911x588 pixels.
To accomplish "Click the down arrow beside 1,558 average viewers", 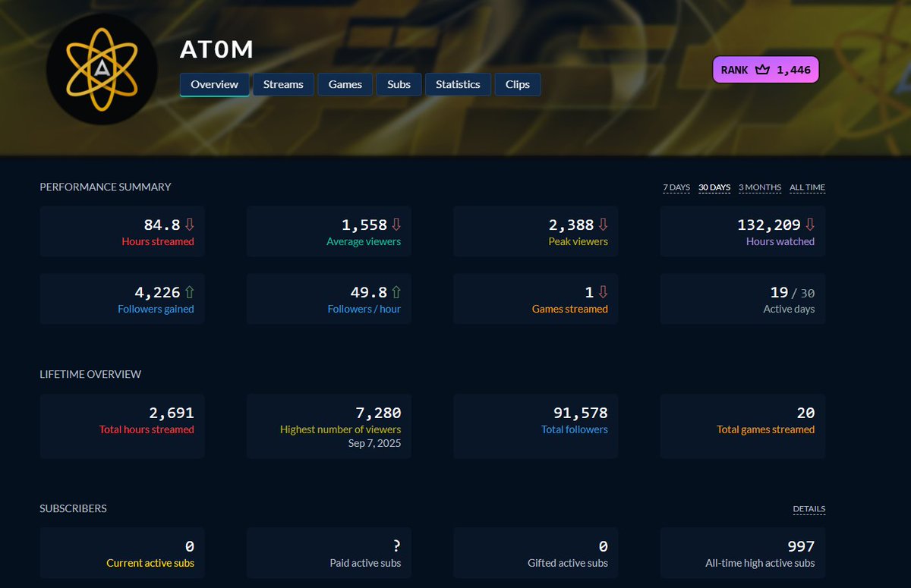I will [x=396, y=225].
